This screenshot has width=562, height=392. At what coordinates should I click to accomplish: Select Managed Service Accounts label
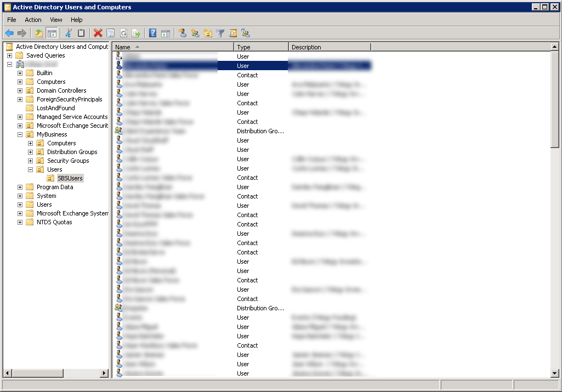point(72,117)
